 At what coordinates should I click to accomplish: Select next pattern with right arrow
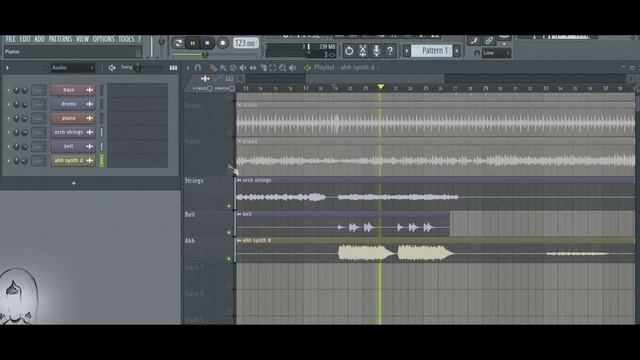tap(457, 51)
